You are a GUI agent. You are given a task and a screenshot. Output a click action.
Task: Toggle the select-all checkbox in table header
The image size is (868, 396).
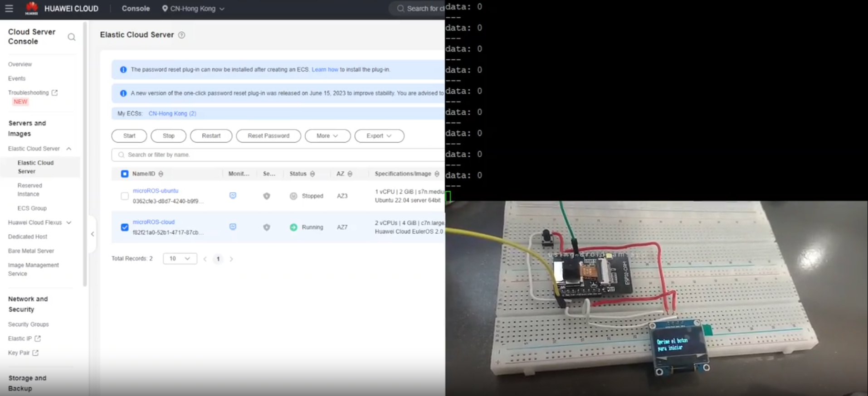click(x=125, y=174)
